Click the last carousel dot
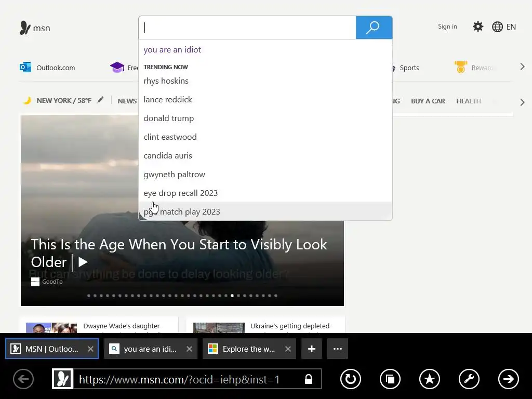532x399 pixels. pos(276,296)
